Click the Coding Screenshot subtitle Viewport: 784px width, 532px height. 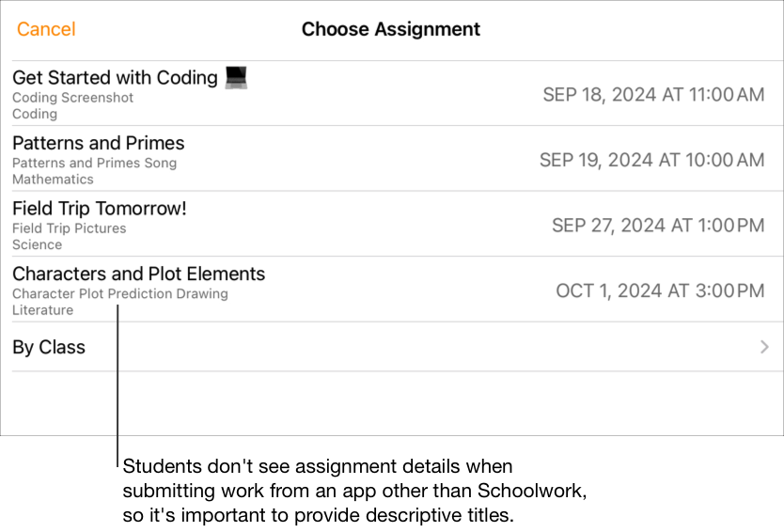click(73, 98)
